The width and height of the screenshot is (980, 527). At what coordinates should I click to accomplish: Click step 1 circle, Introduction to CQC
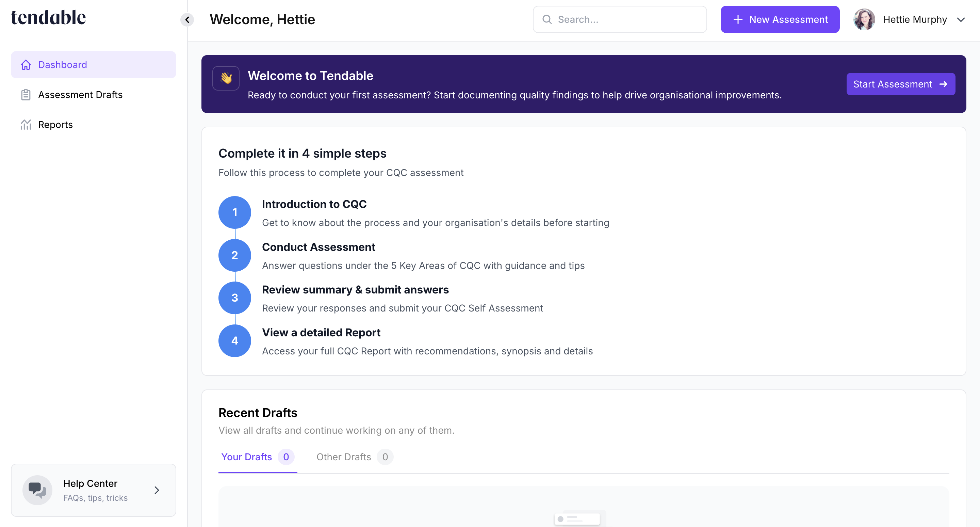coord(235,212)
